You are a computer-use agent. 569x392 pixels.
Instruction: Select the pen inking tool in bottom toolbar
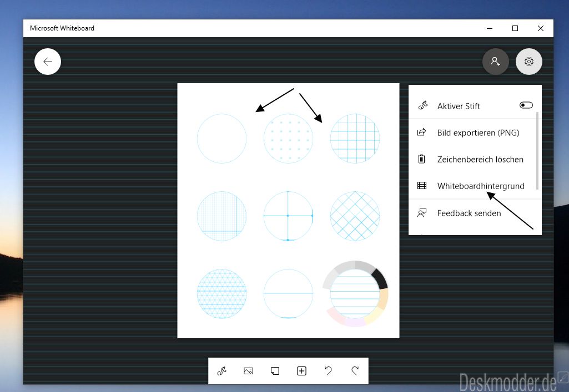click(221, 371)
